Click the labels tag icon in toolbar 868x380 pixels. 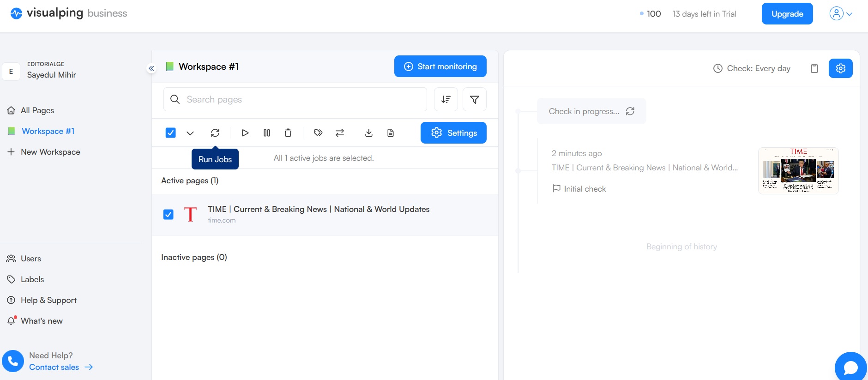pos(318,133)
